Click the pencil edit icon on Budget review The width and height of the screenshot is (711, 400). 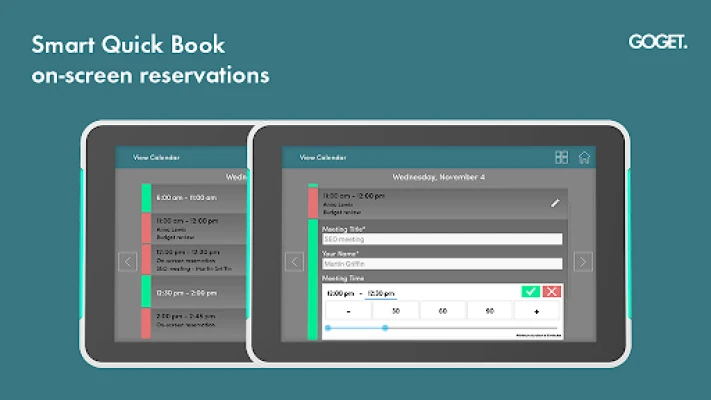click(x=556, y=203)
